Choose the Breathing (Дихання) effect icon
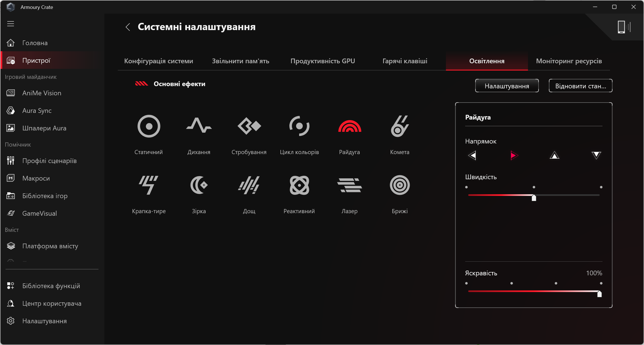This screenshot has height=345, width=644. tap(199, 126)
